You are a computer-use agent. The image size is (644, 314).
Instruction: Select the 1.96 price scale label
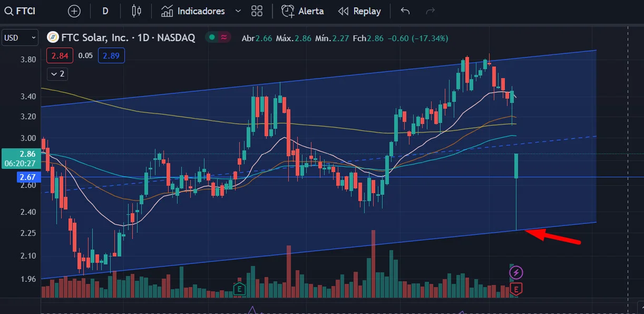[x=28, y=279]
